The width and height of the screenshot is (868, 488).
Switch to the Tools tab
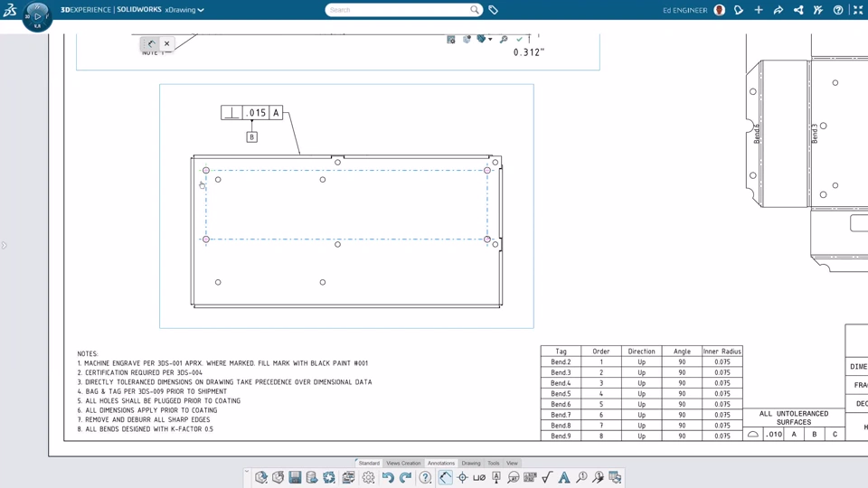click(x=494, y=463)
